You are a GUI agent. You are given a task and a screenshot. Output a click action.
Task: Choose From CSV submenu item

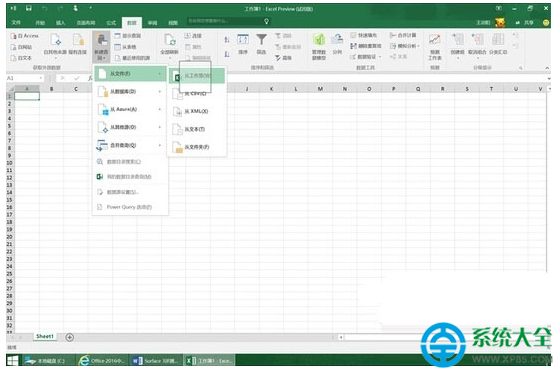click(x=197, y=93)
